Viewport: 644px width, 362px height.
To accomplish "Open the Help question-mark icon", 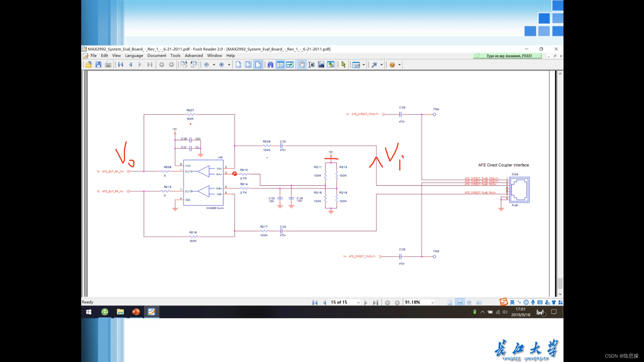I will [x=392, y=65].
